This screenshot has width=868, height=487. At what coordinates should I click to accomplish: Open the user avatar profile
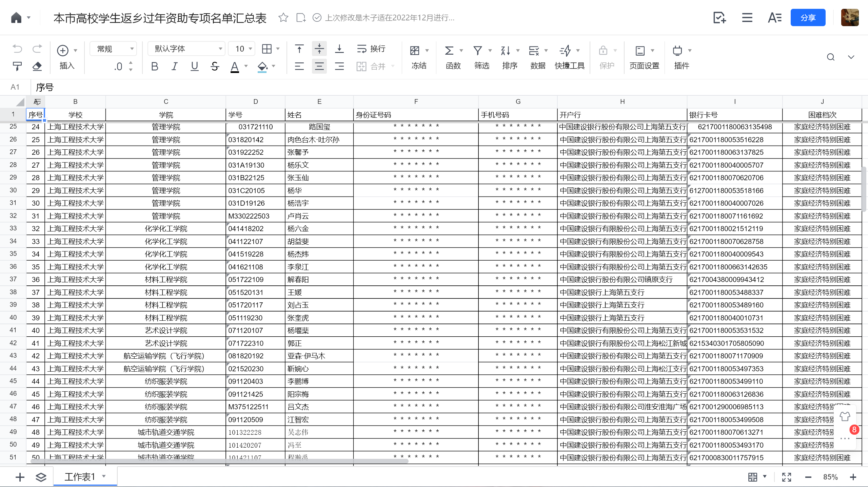point(850,17)
